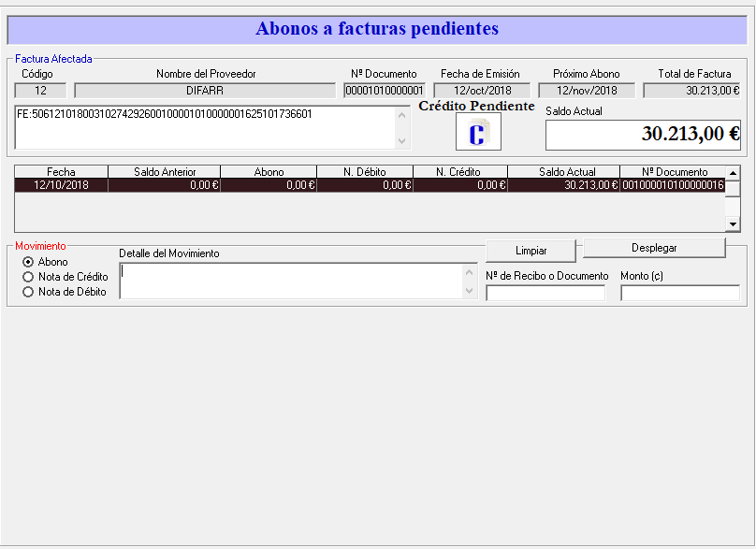Click the Crédito Pendiente document icon
The width and height of the screenshot is (756, 549).
click(x=478, y=132)
